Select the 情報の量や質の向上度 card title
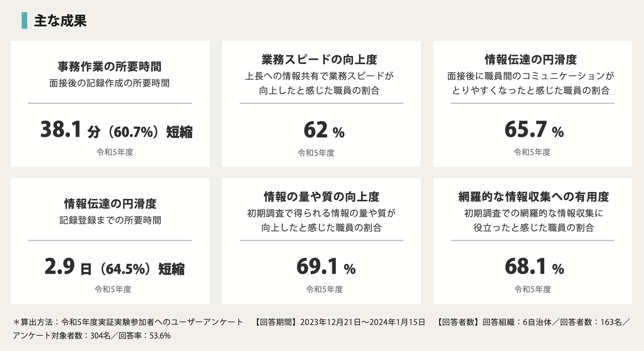 point(321,197)
